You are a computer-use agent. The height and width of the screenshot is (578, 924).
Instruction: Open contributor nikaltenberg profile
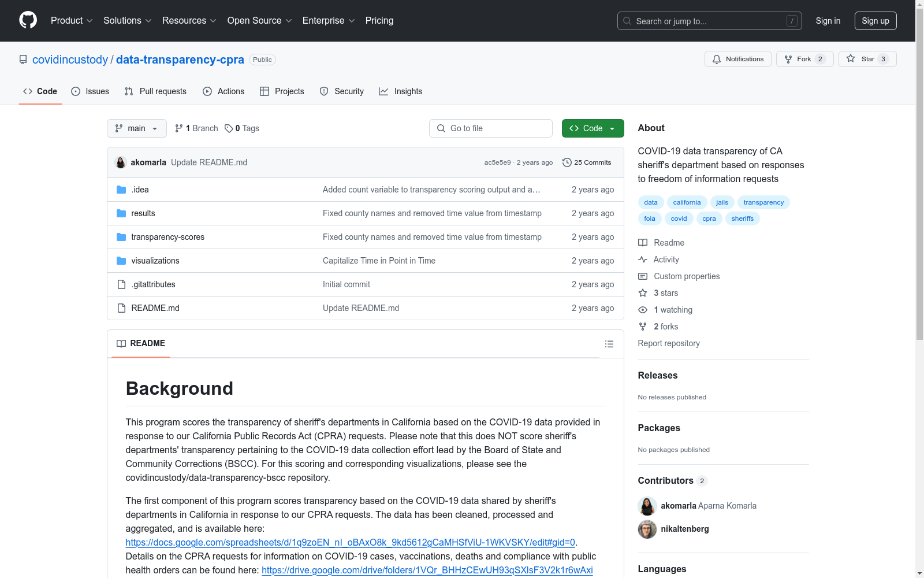[x=685, y=529]
